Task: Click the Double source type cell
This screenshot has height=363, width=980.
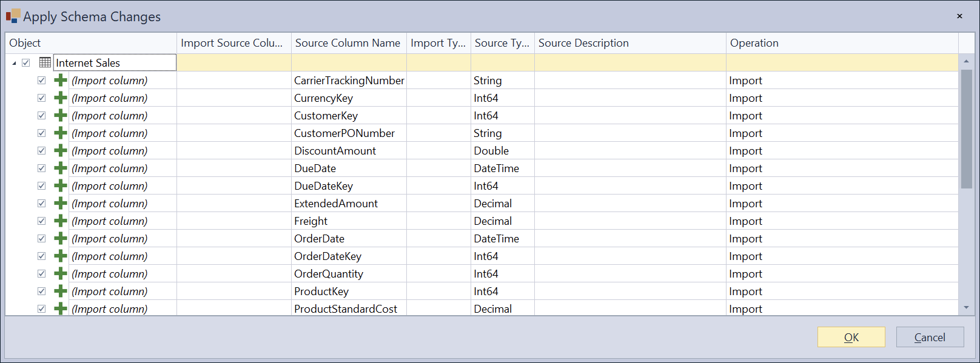Action: pyautogui.click(x=503, y=150)
